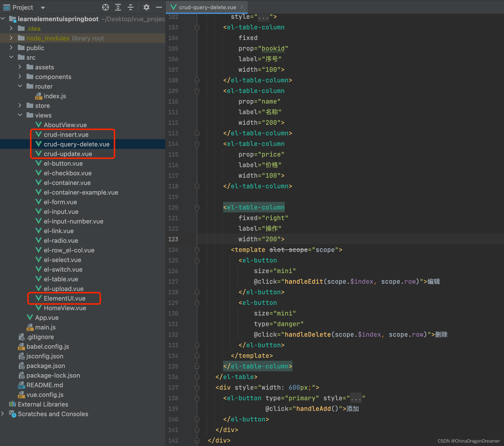Expand folded style value on line 102
This screenshot has width=504, height=446.
pyautogui.click(x=263, y=17)
